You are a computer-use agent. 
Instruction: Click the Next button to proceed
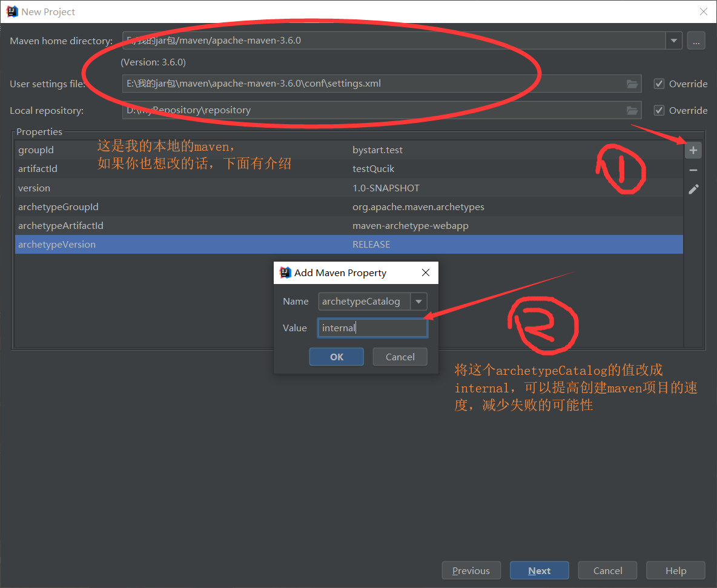(539, 570)
